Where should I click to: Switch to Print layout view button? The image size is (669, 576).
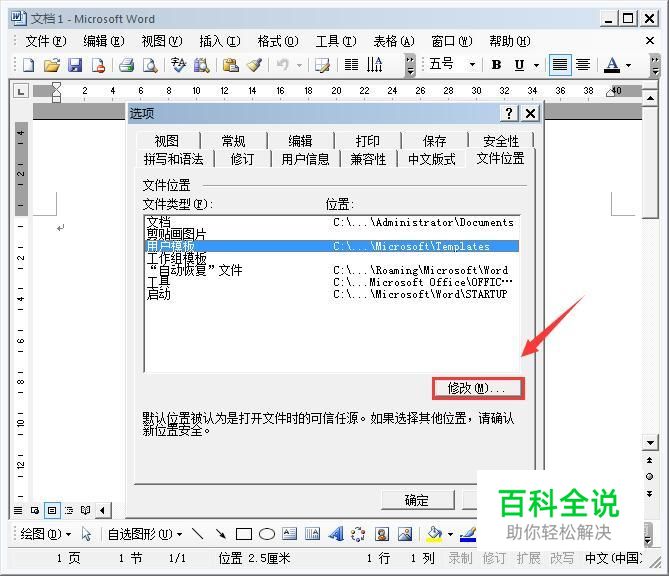(x=52, y=510)
